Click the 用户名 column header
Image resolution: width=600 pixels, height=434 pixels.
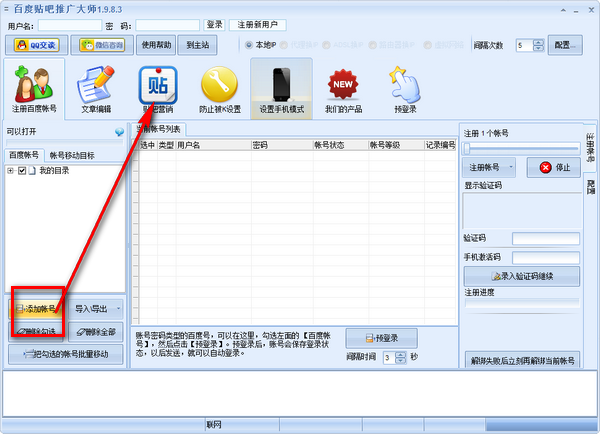click(x=213, y=145)
